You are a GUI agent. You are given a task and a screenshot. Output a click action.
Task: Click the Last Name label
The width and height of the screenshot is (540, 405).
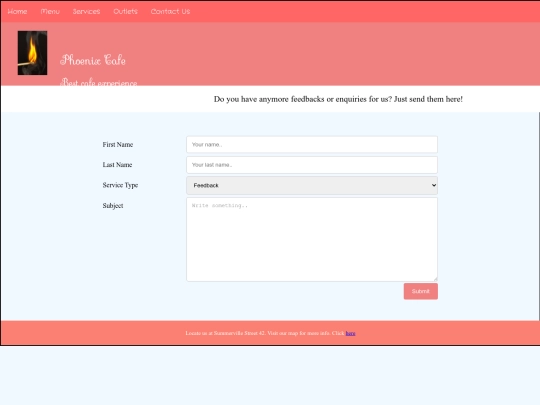click(117, 165)
